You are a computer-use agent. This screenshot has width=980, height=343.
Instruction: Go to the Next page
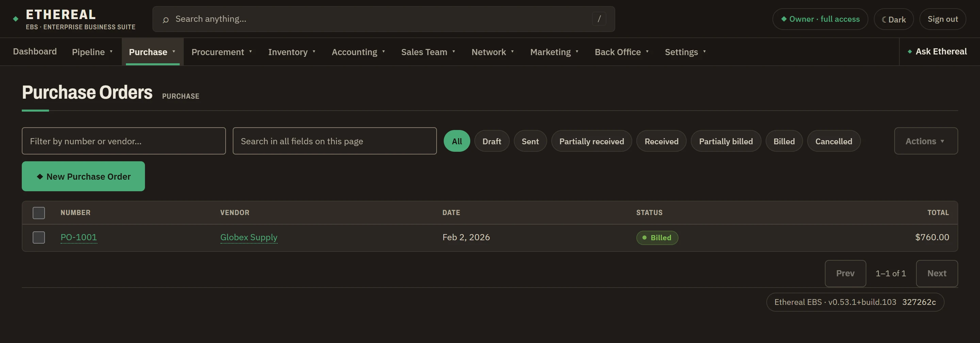937,273
